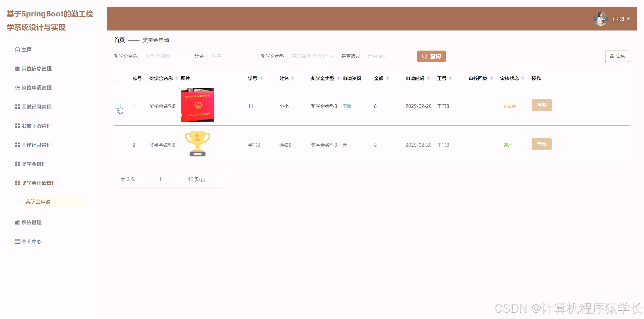This screenshot has height=319, width=644.
Task: Click the 发放工资管理 grid icon
Action: point(17,126)
